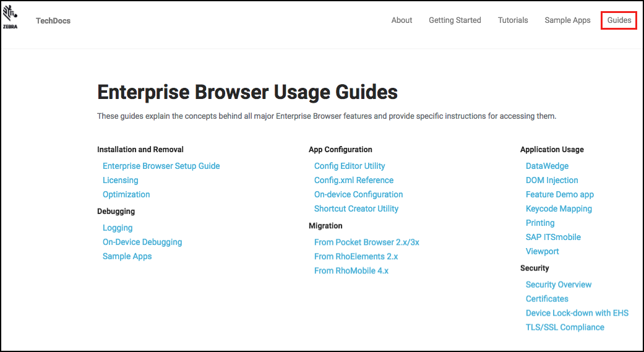Image resolution: width=644 pixels, height=352 pixels.
Task: Select Sample Apps in the top navigation
Action: point(568,20)
